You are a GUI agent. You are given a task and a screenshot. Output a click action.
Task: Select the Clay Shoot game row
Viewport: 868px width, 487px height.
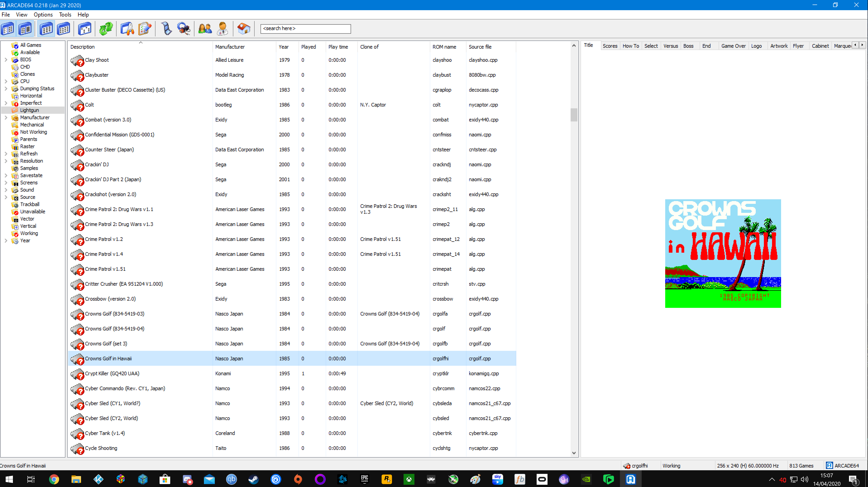pyautogui.click(x=292, y=60)
